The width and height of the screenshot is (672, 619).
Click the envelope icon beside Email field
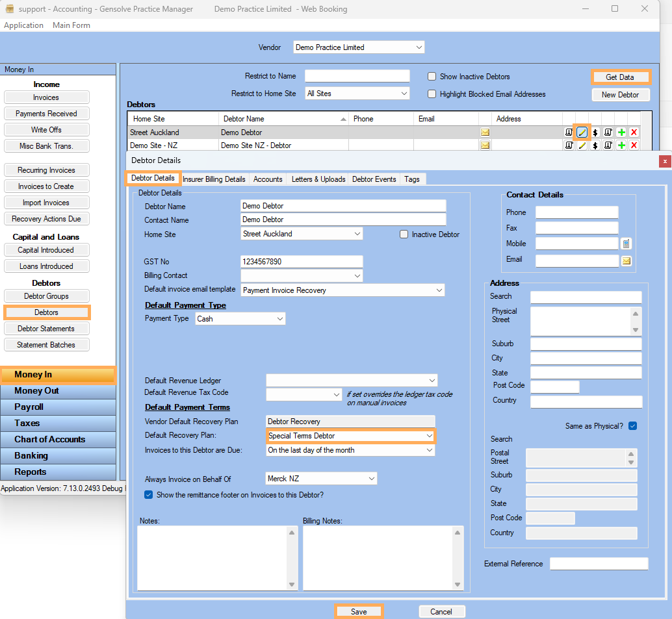[x=627, y=260]
